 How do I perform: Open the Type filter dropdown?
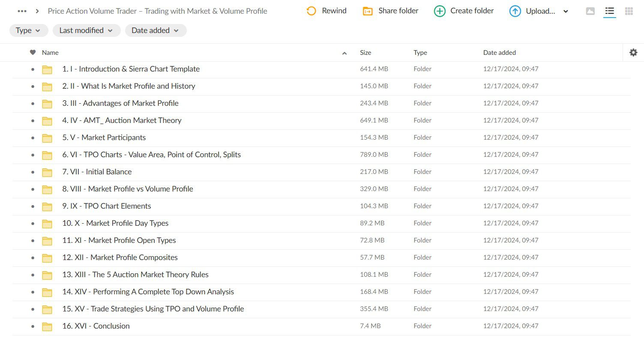coord(29,30)
